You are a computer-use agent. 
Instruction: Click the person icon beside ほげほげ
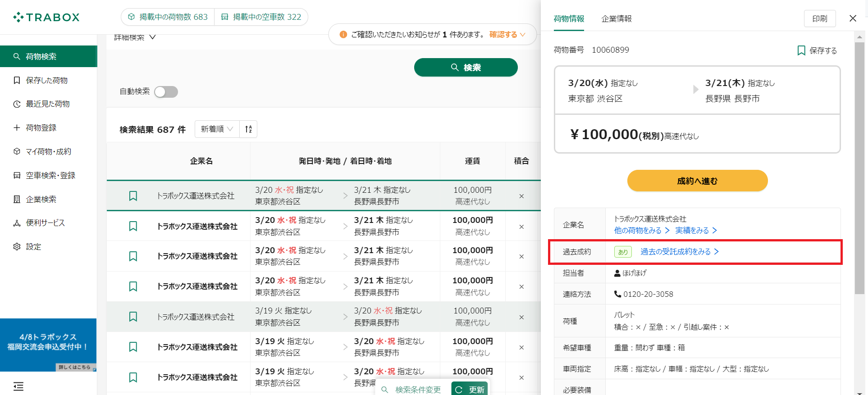(617, 273)
